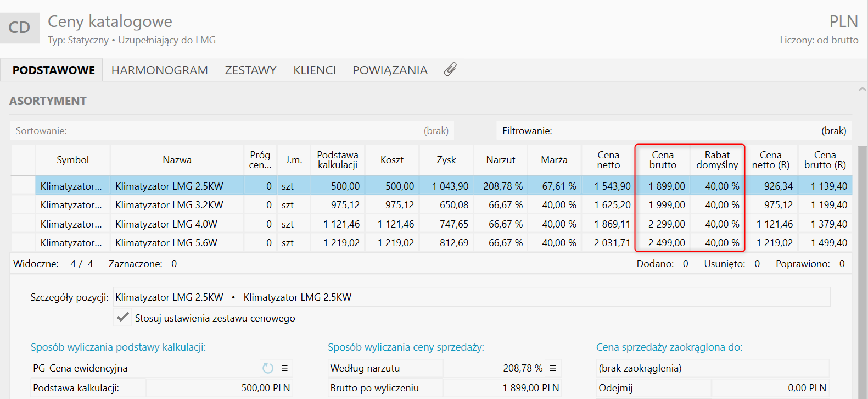Open the paperclip attachments tab
Image resolution: width=868 pixels, height=399 pixels.
[x=450, y=69]
